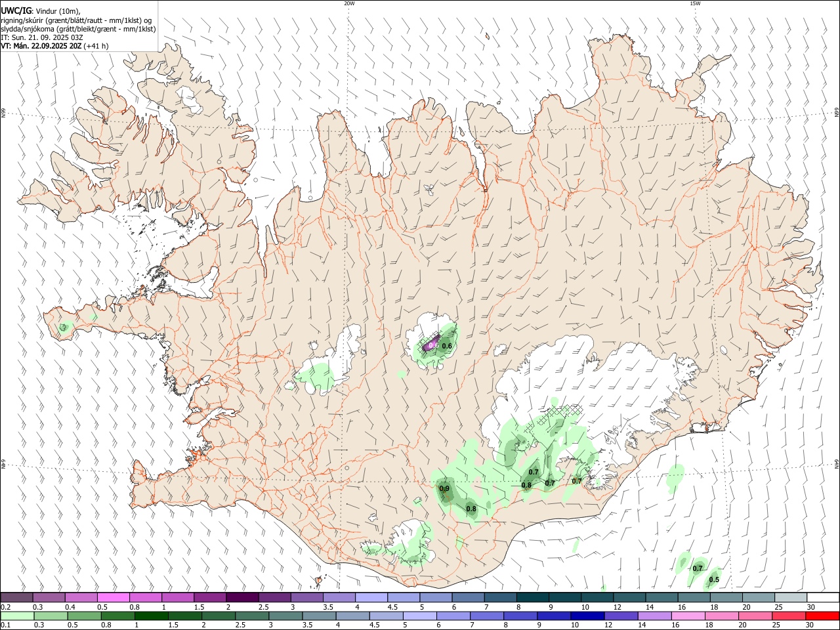
Task: Click the light pink swatch at 16 on rain scale
Action: (688, 616)
